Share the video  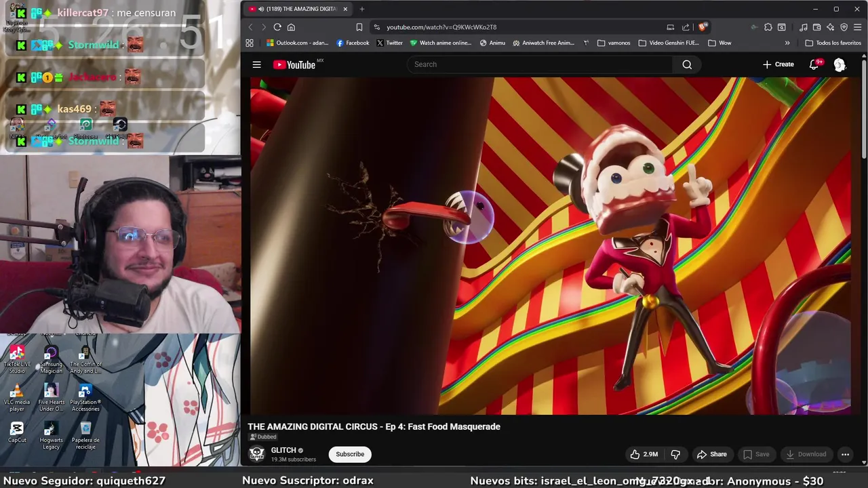pos(711,454)
